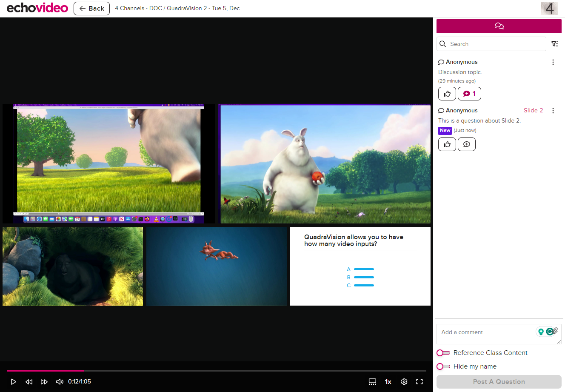Select the big bunny with apple video
Image resolution: width=565 pixels, height=392 pixels.
point(325,164)
